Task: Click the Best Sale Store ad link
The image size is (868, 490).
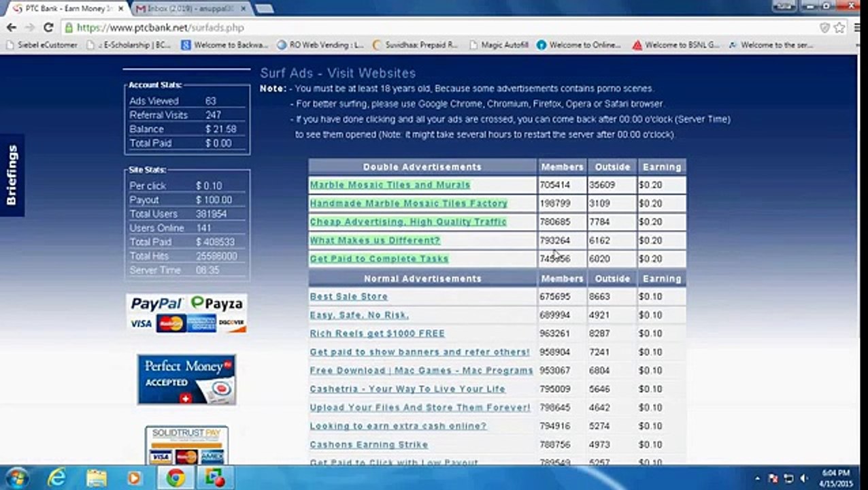Action: pyautogui.click(x=348, y=297)
